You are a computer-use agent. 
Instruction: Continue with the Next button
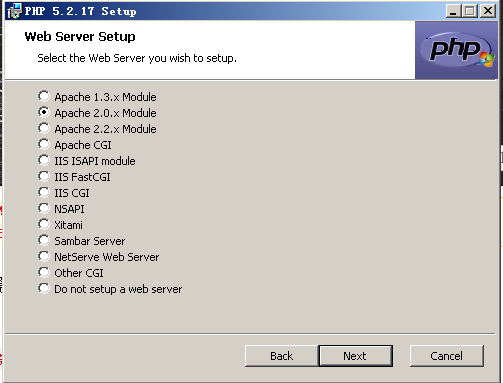point(356,356)
